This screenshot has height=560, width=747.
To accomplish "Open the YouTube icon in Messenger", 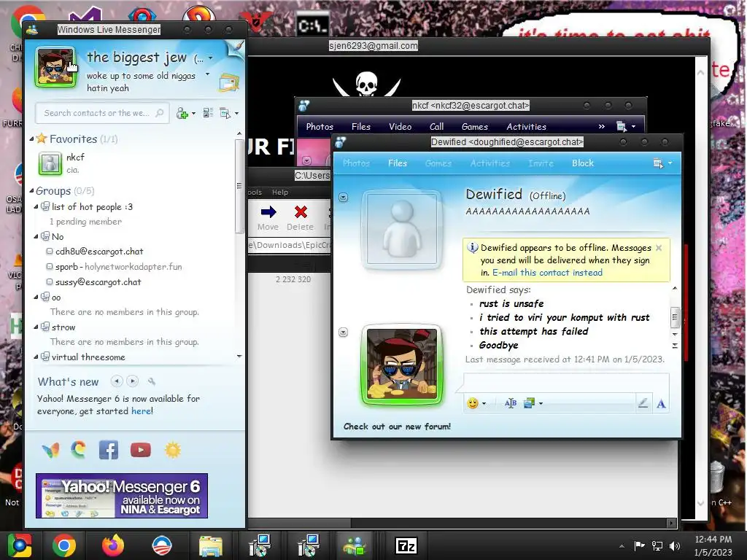I will click(141, 450).
